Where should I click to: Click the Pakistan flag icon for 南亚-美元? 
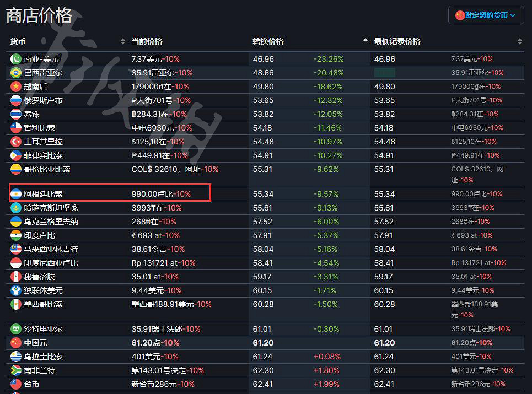pyautogui.click(x=16, y=59)
